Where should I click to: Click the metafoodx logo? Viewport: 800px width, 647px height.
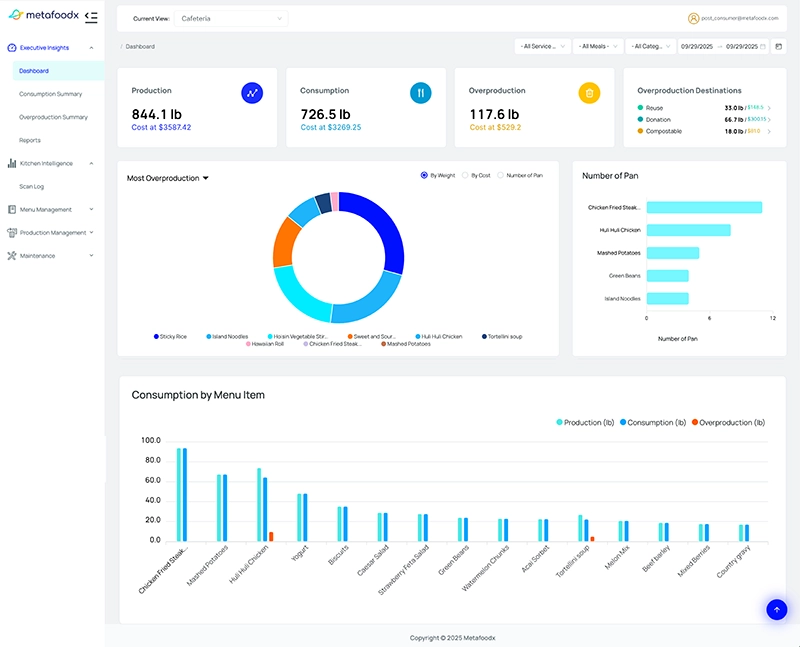[44, 15]
